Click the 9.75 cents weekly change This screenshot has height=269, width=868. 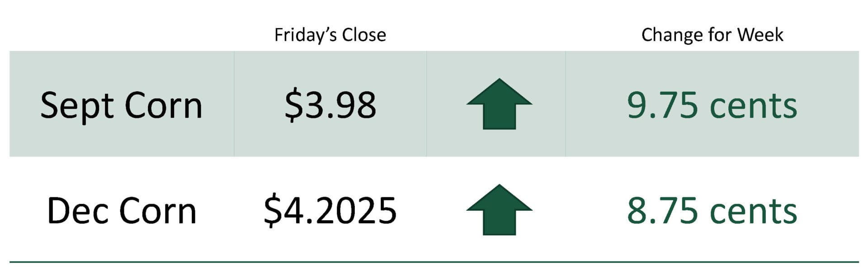point(712,105)
